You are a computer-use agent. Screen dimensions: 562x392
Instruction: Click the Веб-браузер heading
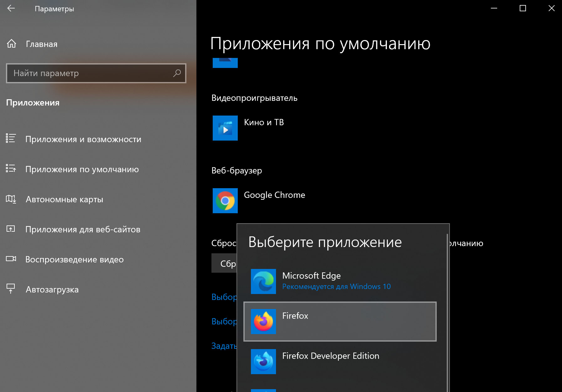coord(237,171)
